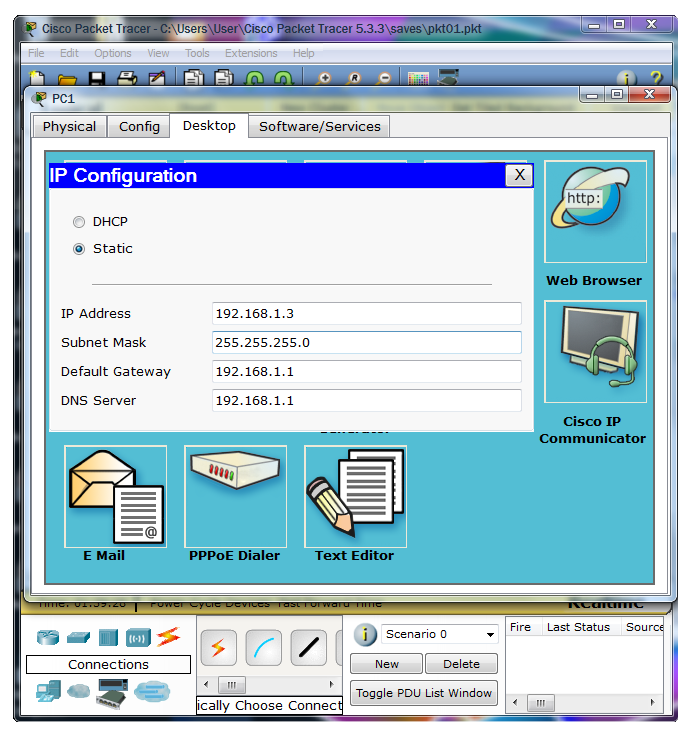The height and width of the screenshot is (736, 694).
Task: Select the Multiuser Connection cloud icon
Action: pyautogui.click(x=152, y=691)
